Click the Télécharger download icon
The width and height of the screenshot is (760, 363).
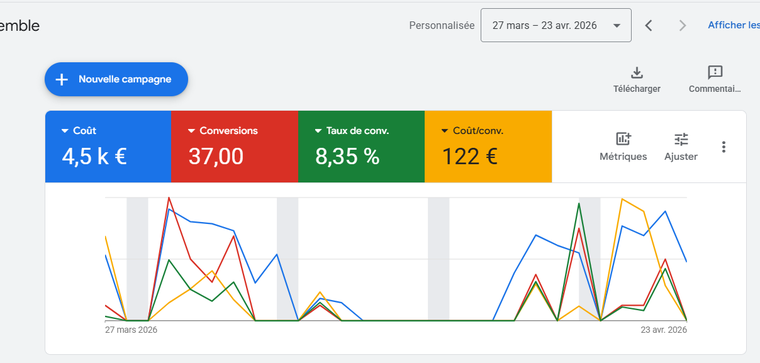[636, 73]
